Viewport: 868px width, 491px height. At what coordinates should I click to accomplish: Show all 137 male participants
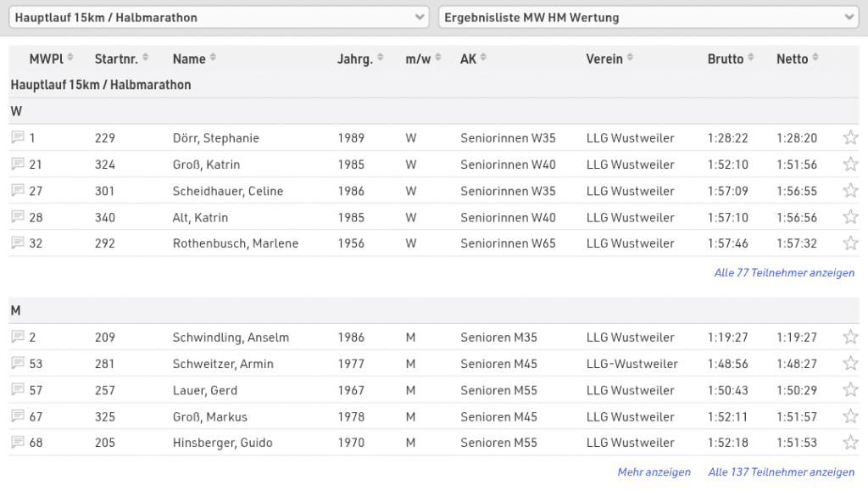[x=781, y=472]
